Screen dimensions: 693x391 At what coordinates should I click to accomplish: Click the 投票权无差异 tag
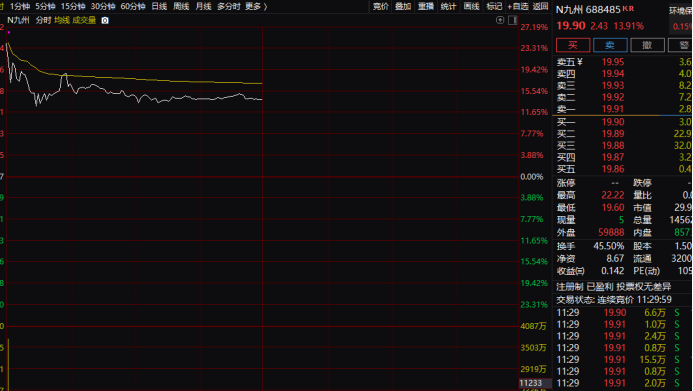(644, 287)
